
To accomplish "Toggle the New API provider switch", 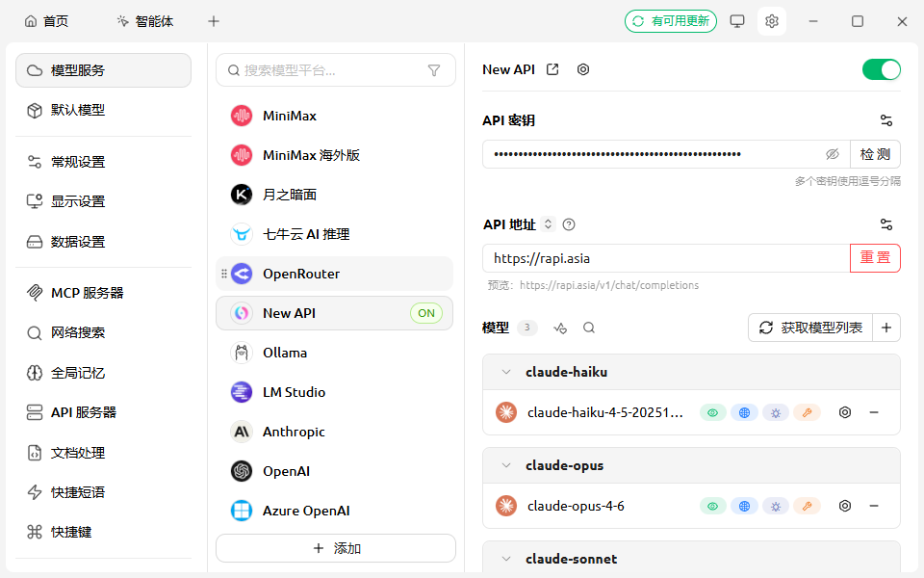I will tap(881, 69).
